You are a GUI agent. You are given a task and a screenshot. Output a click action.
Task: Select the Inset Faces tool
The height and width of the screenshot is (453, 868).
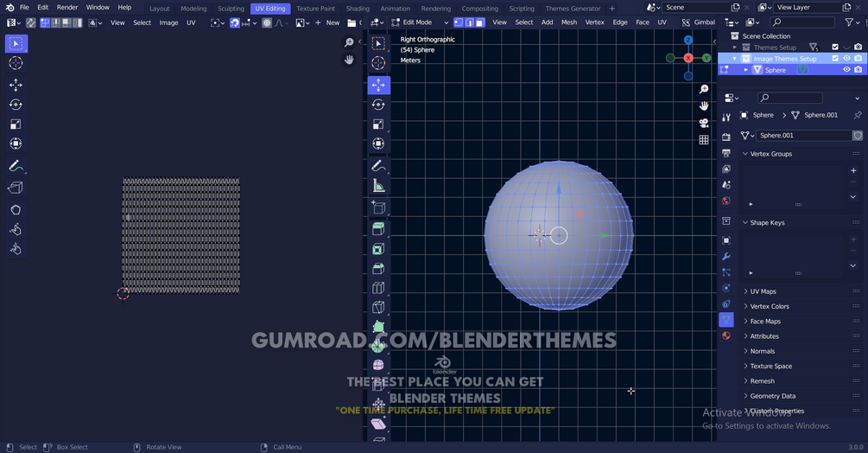coord(378,249)
